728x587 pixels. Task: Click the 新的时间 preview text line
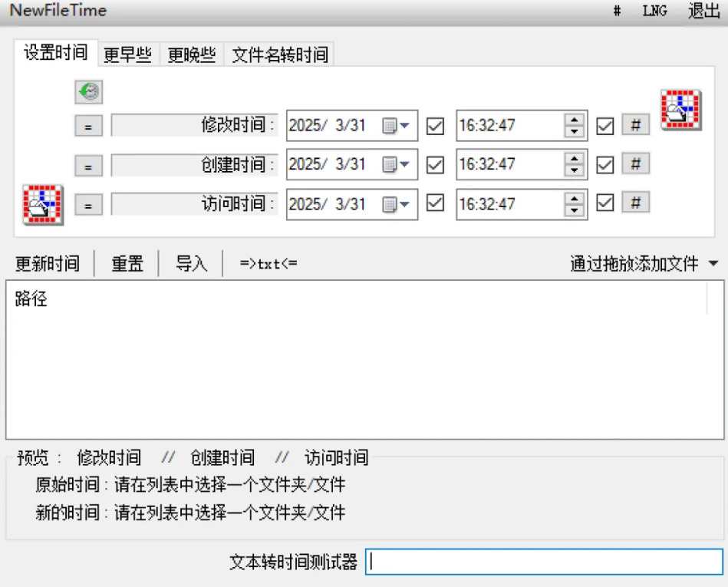pos(190,513)
